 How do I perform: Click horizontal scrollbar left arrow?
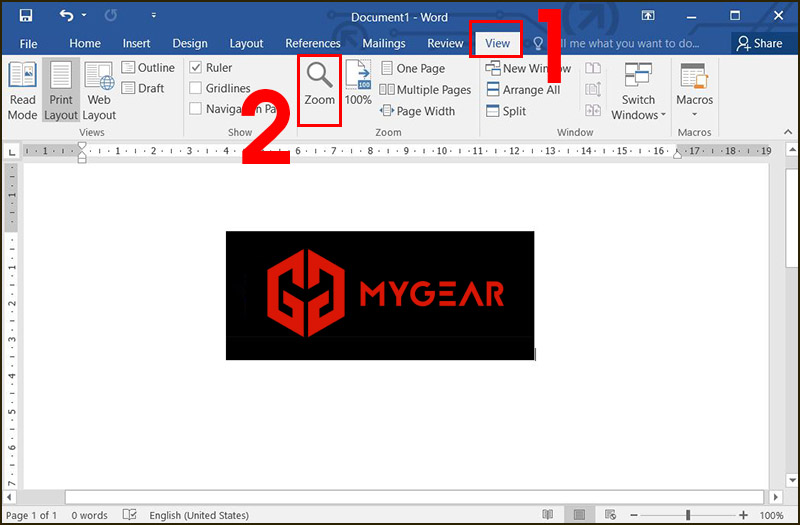9,497
